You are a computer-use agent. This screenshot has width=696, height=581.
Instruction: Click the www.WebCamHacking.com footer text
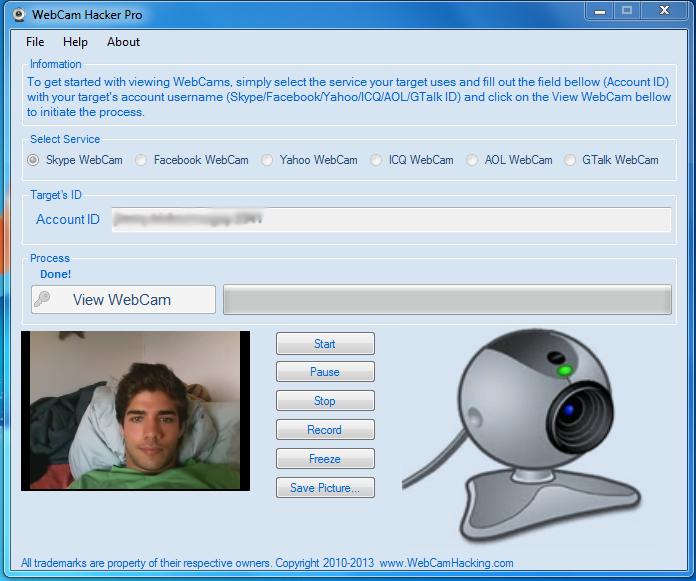447,563
